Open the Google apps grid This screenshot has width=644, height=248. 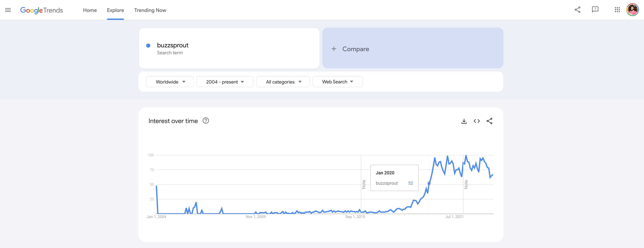[617, 10]
